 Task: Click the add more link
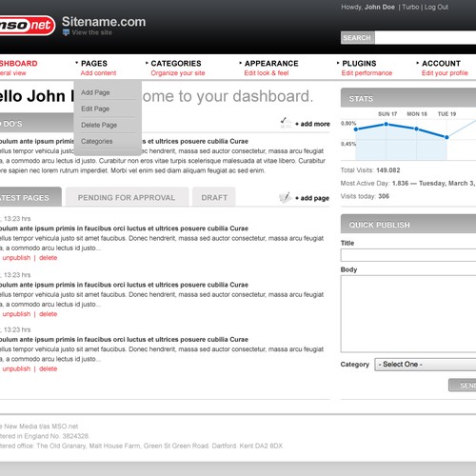[x=313, y=124]
